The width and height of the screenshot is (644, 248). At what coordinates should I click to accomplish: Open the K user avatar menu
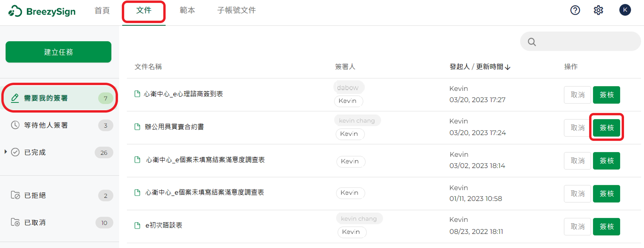point(625,10)
